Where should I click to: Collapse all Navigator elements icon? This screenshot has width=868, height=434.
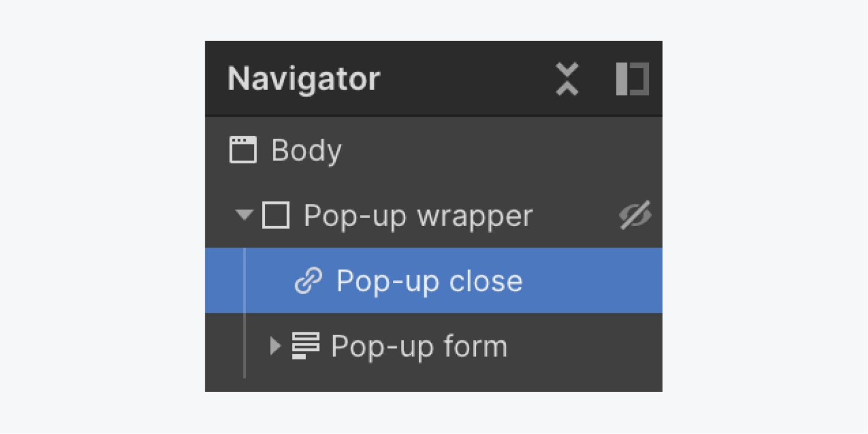(x=567, y=79)
